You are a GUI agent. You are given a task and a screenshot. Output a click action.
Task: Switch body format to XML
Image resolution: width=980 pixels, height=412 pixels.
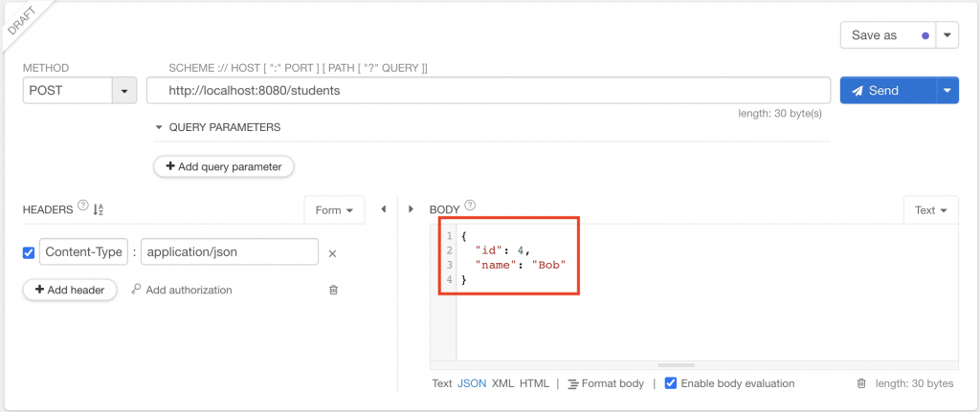coord(502,383)
